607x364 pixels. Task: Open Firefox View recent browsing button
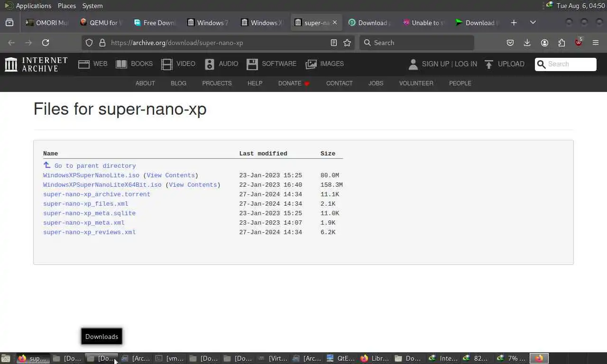[x=9, y=23]
